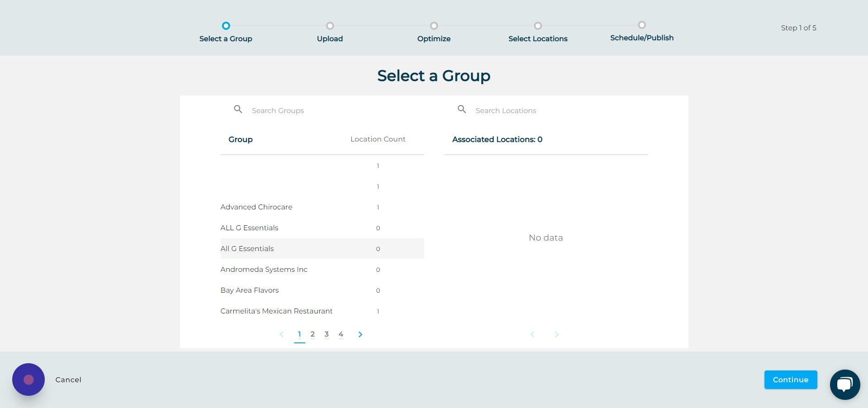Go to page 4 of groups

pyautogui.click(x=341, y=334)
